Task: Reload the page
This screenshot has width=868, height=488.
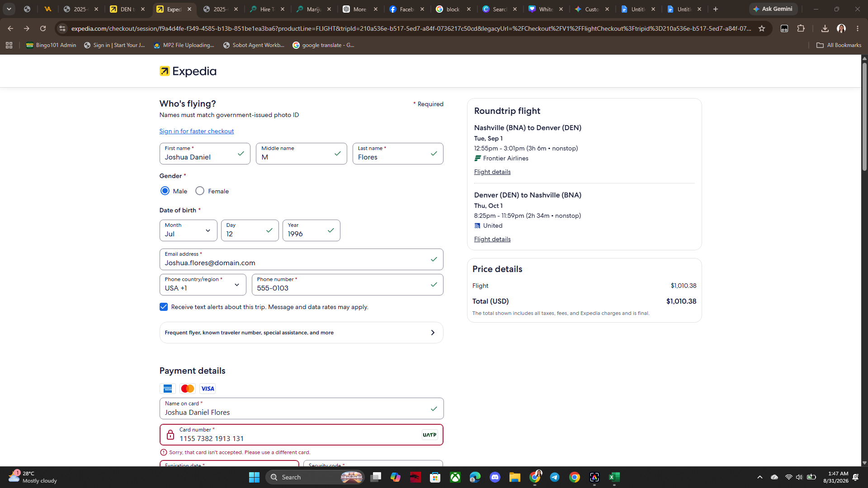Action: click(43, 28)
